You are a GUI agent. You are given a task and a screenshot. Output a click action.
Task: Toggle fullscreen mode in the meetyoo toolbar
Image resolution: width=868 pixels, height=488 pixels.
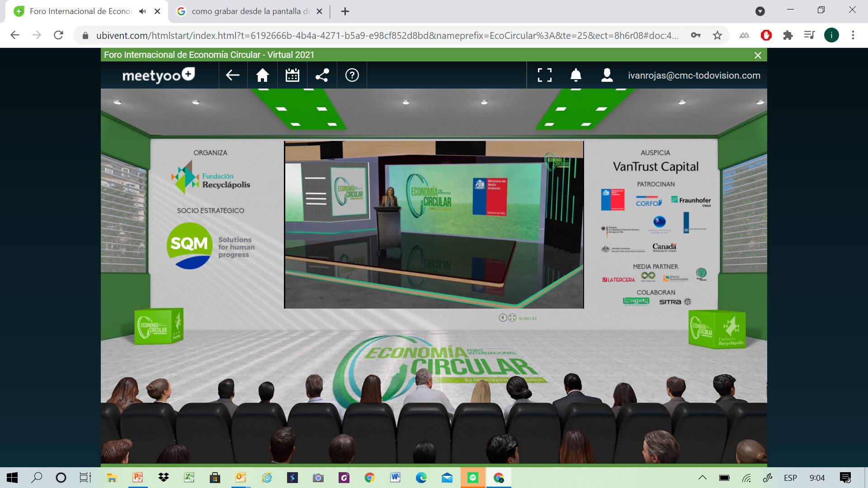pyautogui.click(x=545, y=75)
